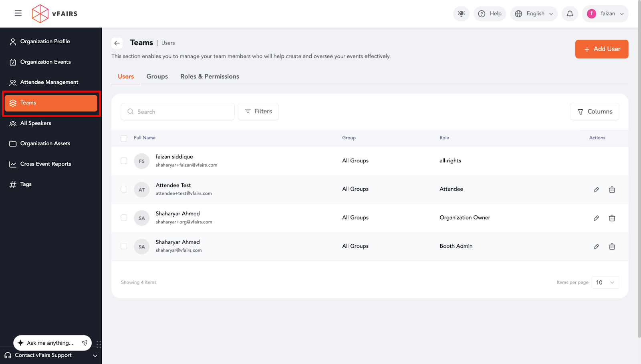This screenshot has height=364, width=641.
Task: Toggle the lightbulb theme icon
Action: [461, 14]
